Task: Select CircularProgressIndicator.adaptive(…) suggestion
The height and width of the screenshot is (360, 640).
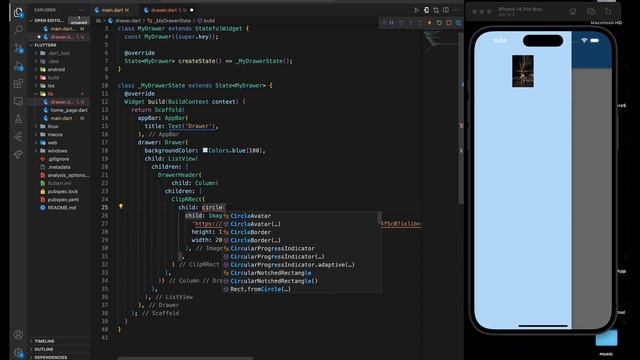Action: (x=292, y=265)
